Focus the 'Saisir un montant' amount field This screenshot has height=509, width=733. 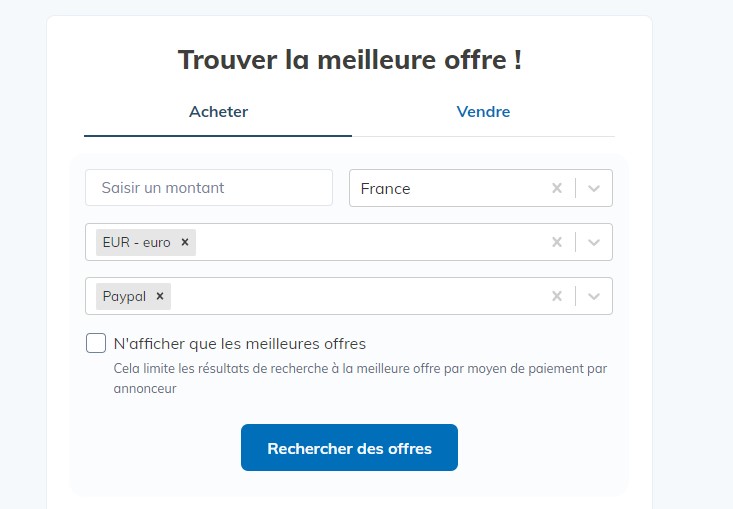pyautogui.click(x=209, y=188)
